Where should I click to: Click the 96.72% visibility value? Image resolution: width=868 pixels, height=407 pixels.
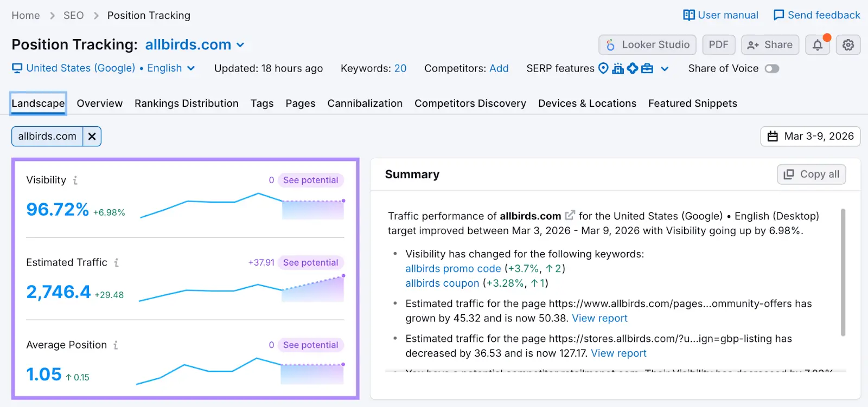coord(58,209)
